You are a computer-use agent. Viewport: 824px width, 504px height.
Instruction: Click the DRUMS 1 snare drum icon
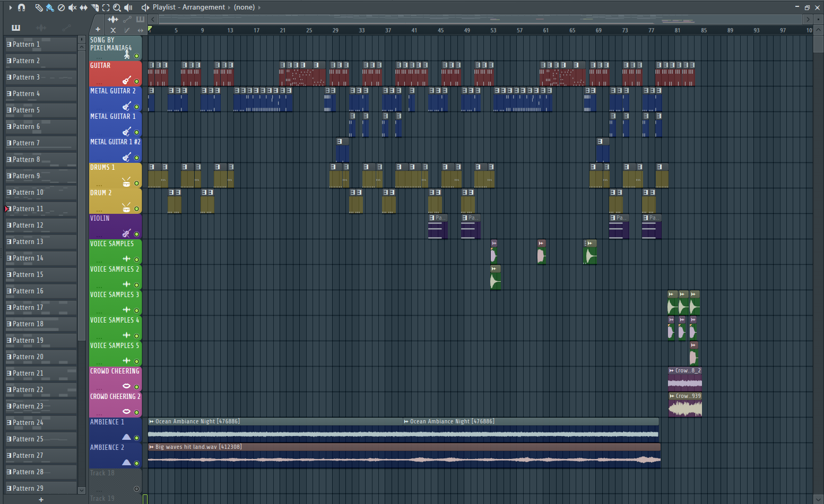pyautogui.click(x=126, y=182)
